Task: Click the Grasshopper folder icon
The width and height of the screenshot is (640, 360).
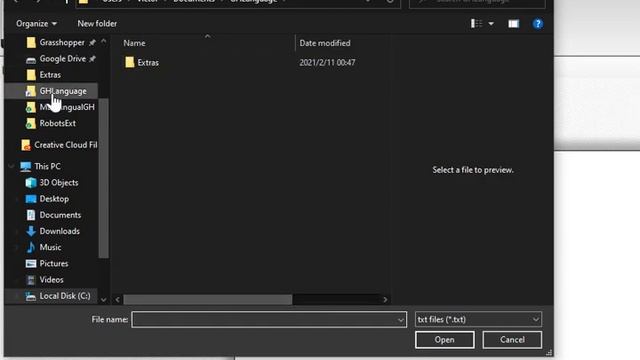Action: click(x=31, y=42)
